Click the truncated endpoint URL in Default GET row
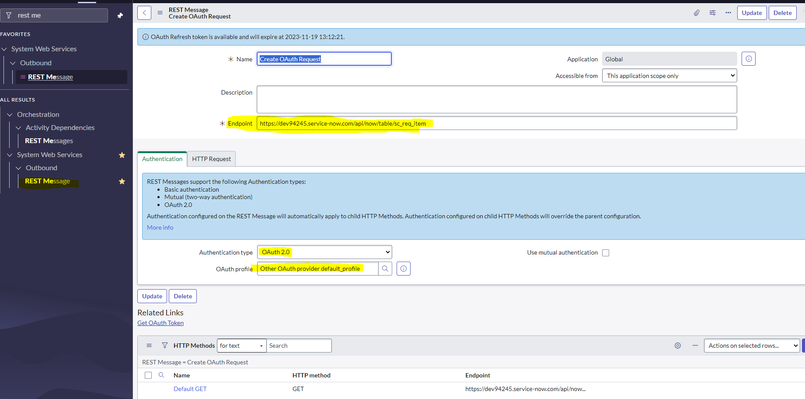 (x=525, y=389)
